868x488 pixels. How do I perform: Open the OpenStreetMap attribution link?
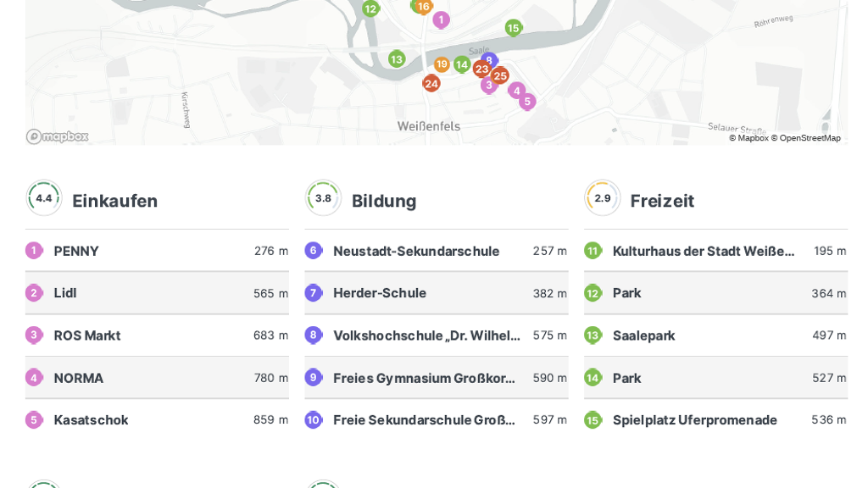(805, 138)
